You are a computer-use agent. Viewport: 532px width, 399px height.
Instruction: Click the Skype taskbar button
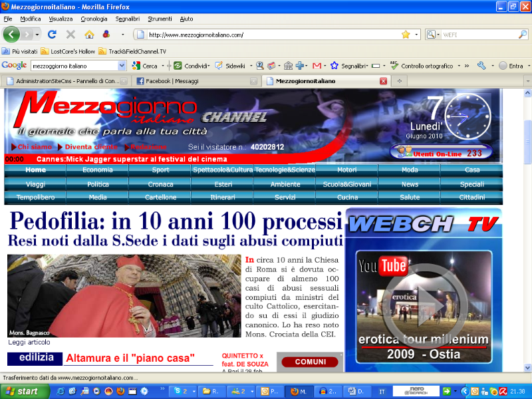(x=183, y=391)
